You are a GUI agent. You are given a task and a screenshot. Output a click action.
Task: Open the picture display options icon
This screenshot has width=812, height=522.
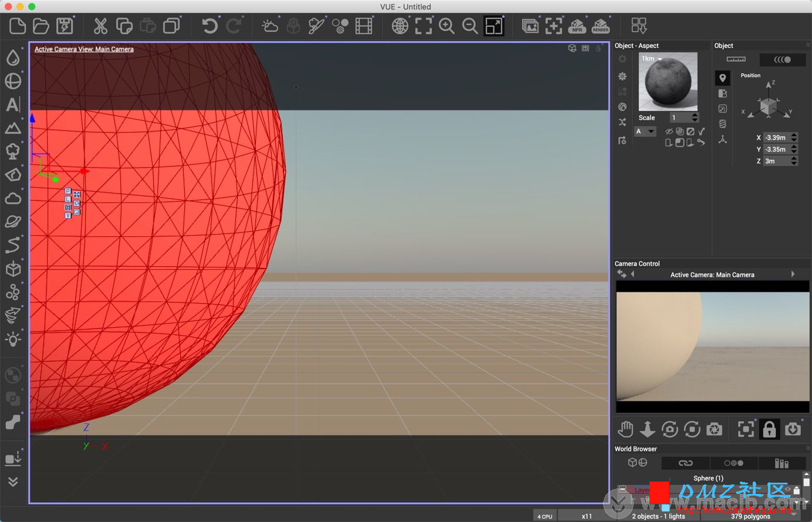coord(530,26)
